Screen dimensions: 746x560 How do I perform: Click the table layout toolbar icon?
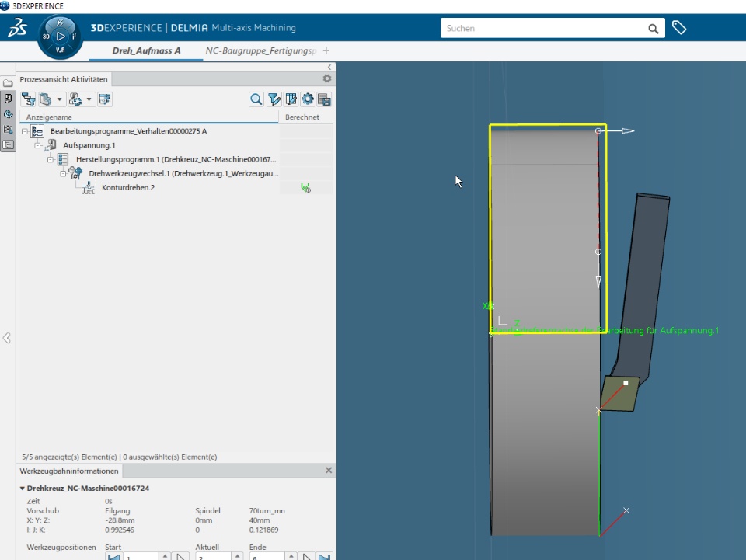tap(105, 99)
